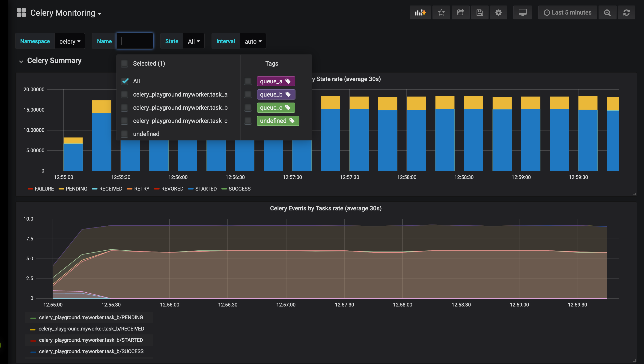
Task: Tick the queue_b tag checkbox
Action: [x=248, y=94]
